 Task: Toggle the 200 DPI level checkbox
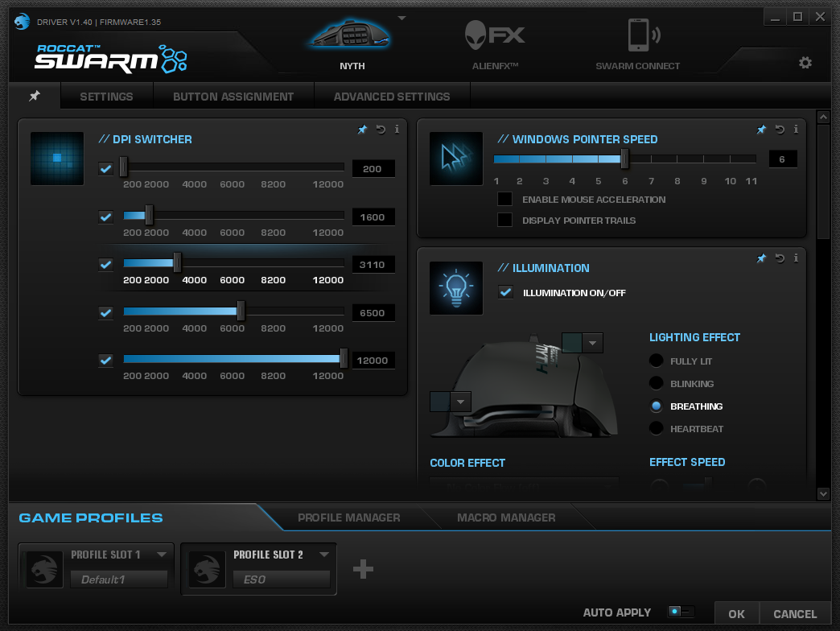[105, 169]
